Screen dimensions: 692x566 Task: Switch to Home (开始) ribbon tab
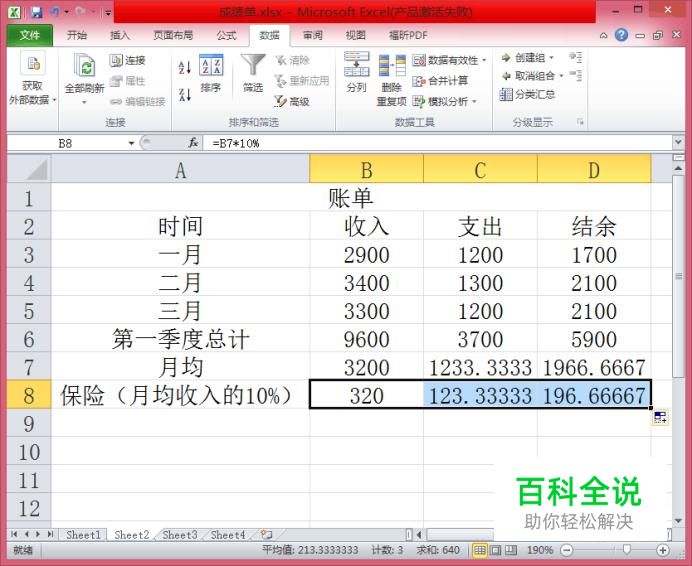pyautogui.click(x=77, y=35)
